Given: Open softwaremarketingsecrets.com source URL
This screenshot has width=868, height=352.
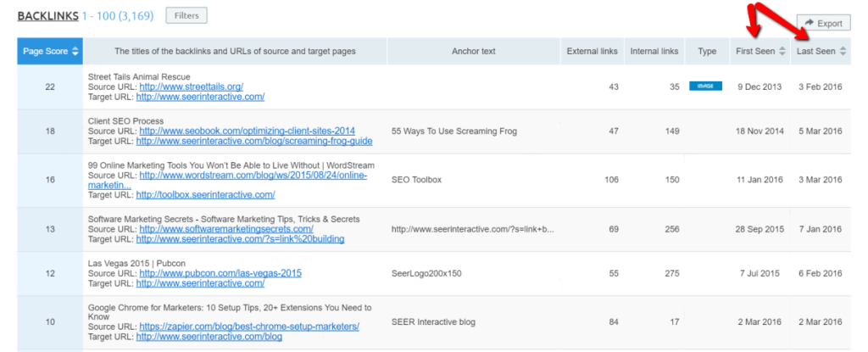Looking at the screenshot, I should pos(226,229).
